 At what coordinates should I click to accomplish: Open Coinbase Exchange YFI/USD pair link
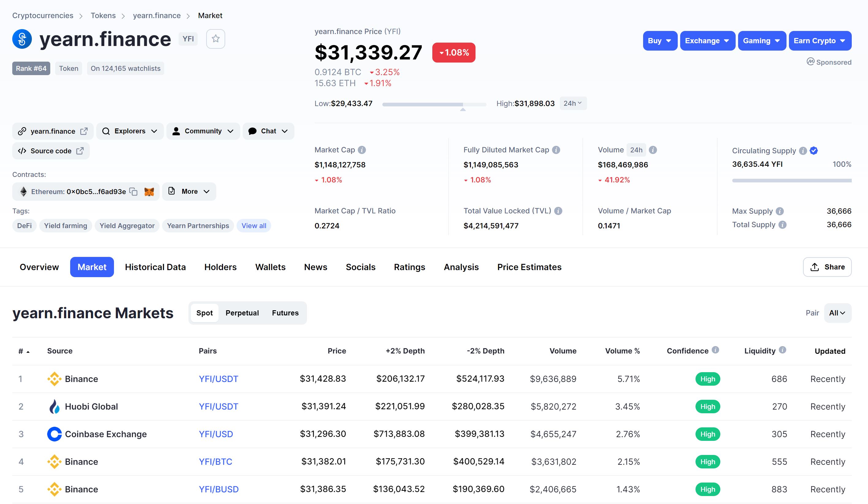click(216, 434)
